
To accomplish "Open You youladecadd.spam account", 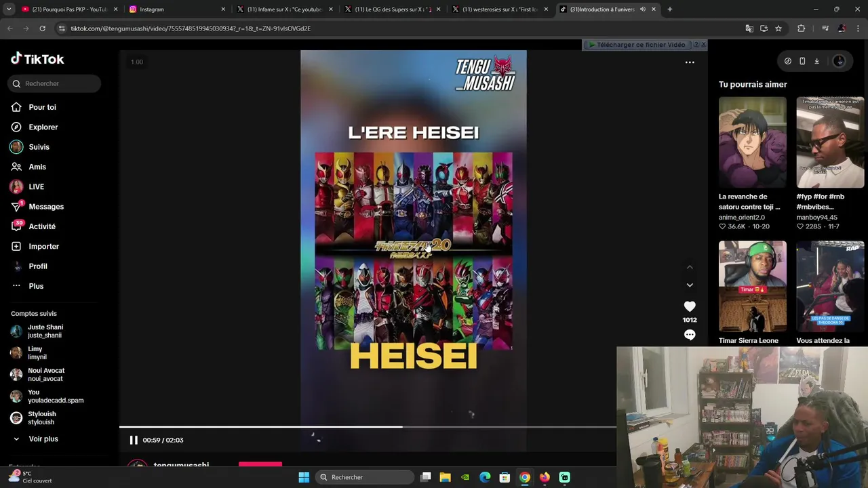I will tap(55, 396).
